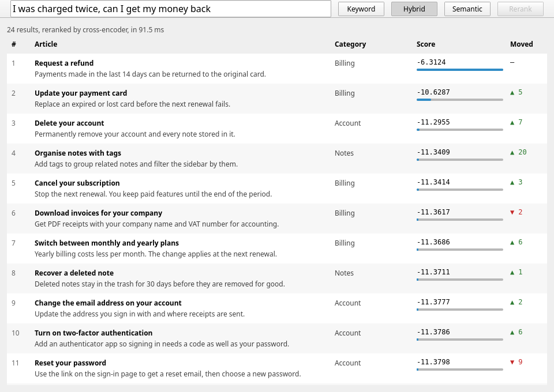Screen dimensions: 554x392
Task: Click the up arrow 2 moved indicator
Action: click(x=516, y=303)
